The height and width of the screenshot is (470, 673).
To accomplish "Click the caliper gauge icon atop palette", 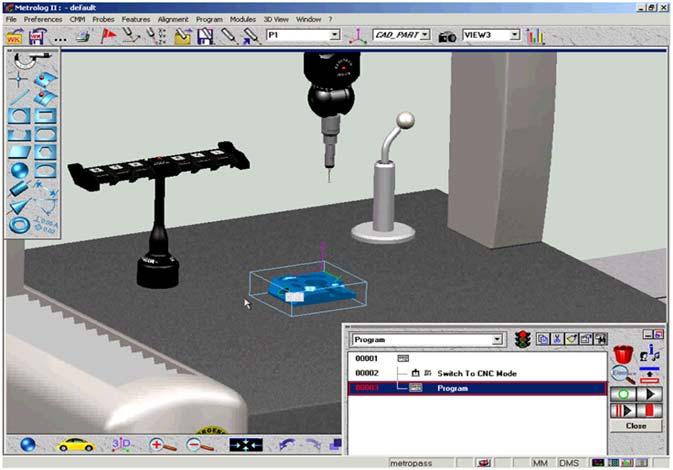I will tap(32, 61).
